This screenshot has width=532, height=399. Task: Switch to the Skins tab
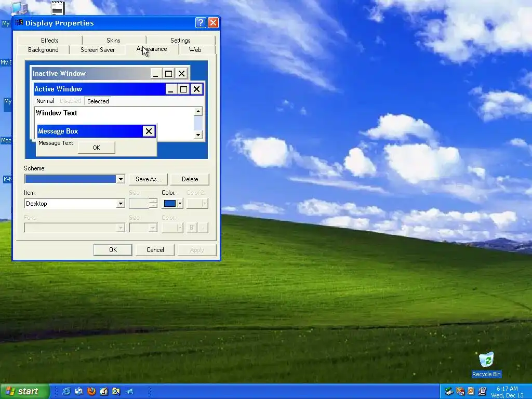pyautogui.click(x=113, y=41)
